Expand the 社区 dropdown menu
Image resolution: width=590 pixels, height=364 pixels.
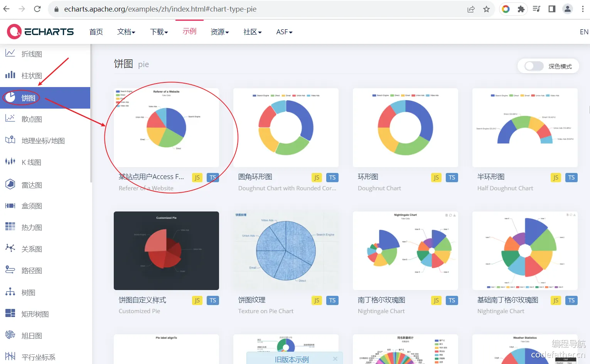point(253,32)
